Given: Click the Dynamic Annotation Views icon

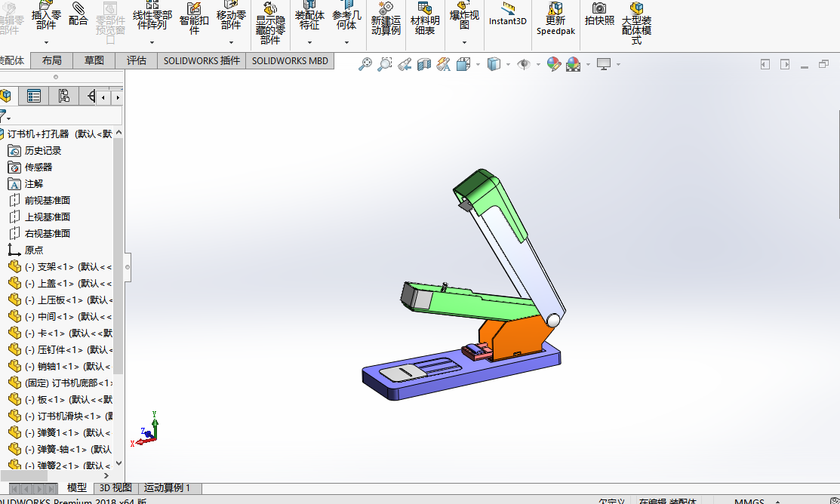Looking at the screenshot, I should [x=444, y=64].
